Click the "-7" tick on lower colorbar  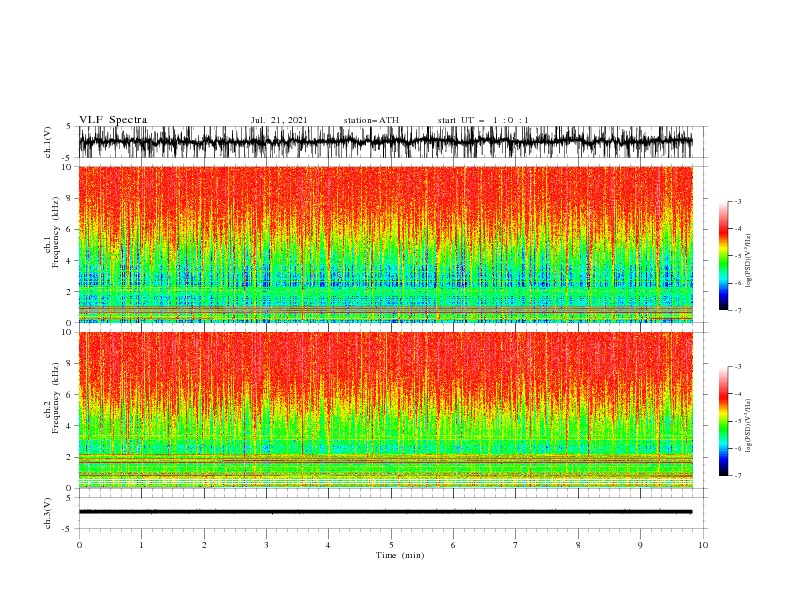coord(738,476)
